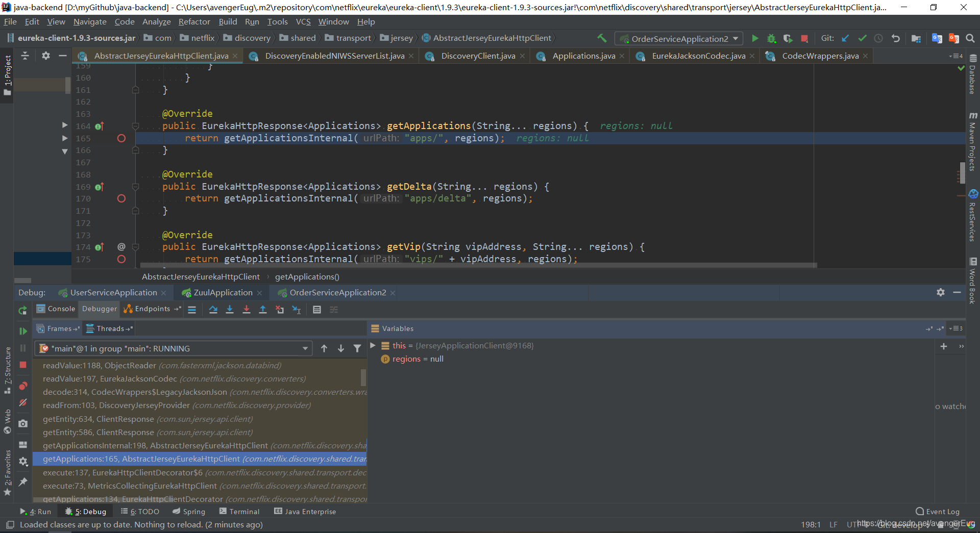Open Search Everywhere magnifier icon

(x=970, y=38)
